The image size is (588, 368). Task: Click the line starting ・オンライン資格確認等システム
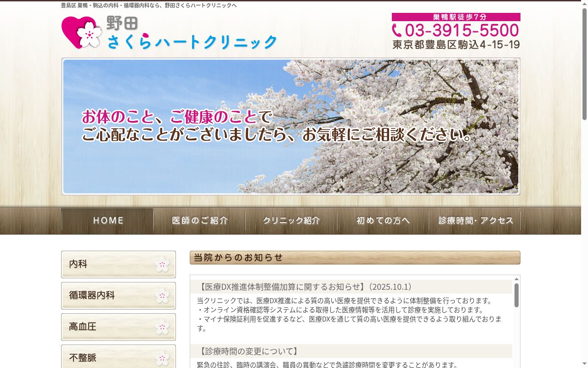(x=340, y=310)
